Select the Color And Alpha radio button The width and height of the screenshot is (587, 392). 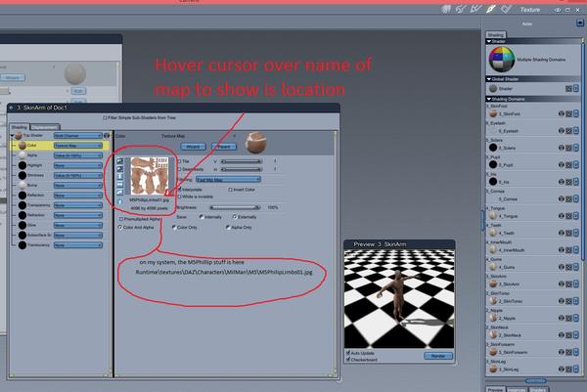tap(120, 227)
